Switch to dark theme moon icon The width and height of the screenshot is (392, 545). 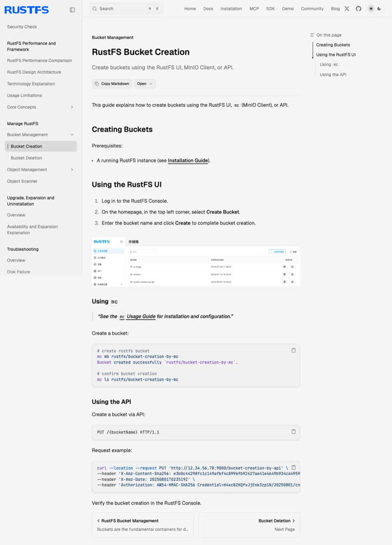pyautogui.click(x=379, y=9)
